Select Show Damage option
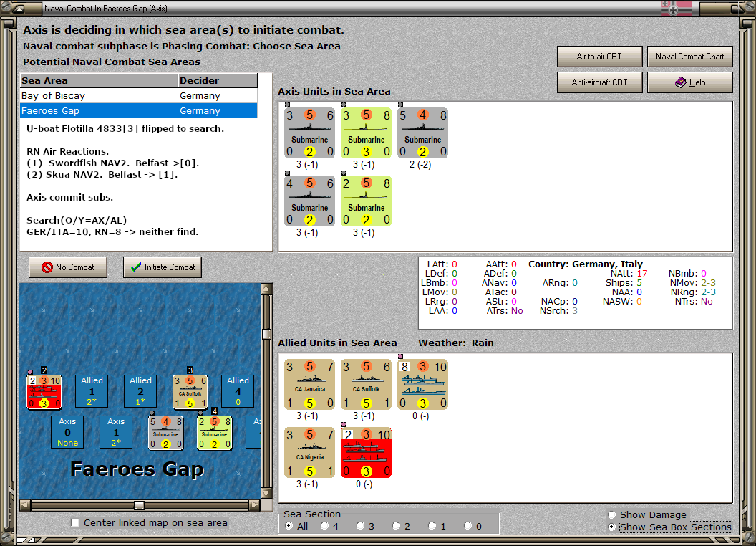Viewport: 756px width, 546px height. (612, 514)
